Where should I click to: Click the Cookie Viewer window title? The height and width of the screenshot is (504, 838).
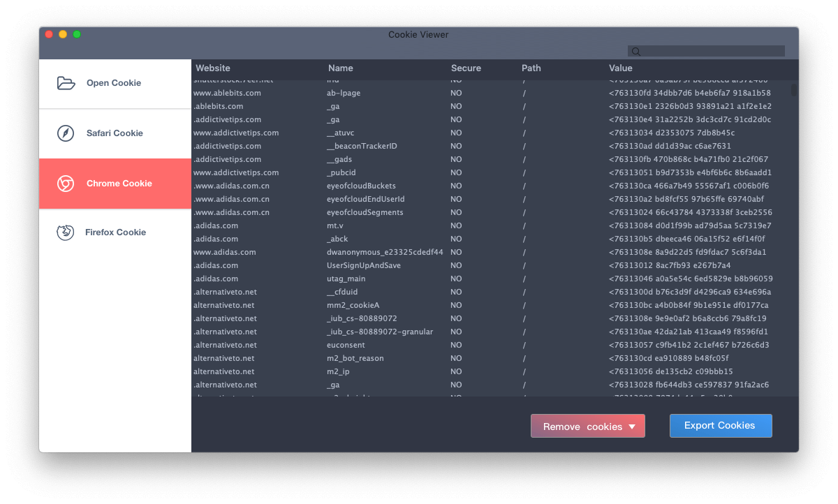click(x=419, y=35)
